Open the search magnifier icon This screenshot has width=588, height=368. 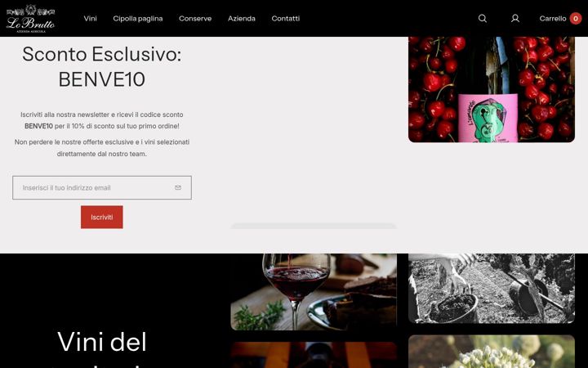[x=483, y=18]
